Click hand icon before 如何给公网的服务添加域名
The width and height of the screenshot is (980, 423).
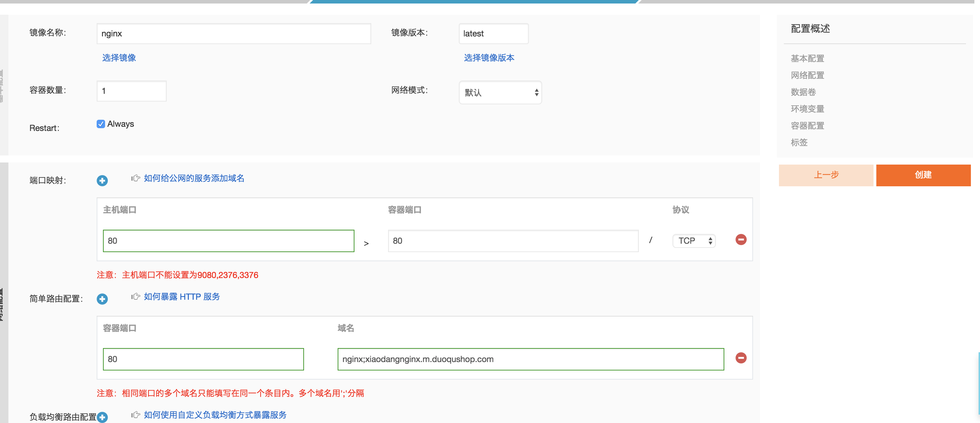click(136, 178)
